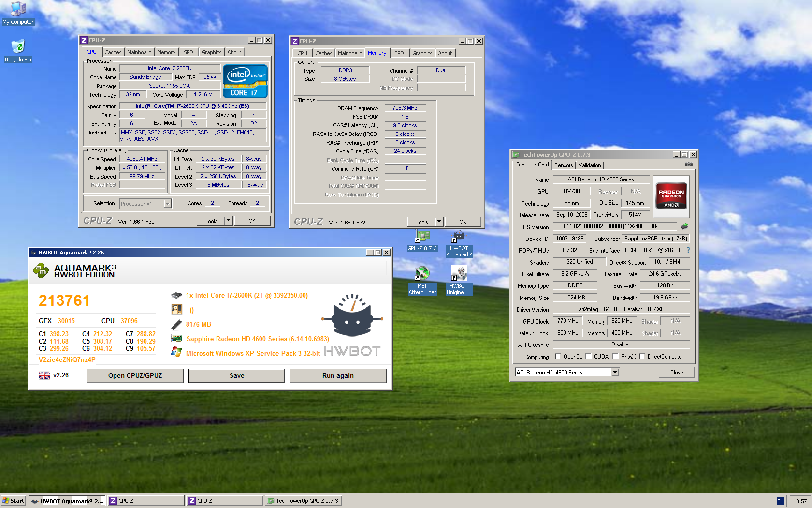Click the Save button in Aquamark

[x=237, y=375]
